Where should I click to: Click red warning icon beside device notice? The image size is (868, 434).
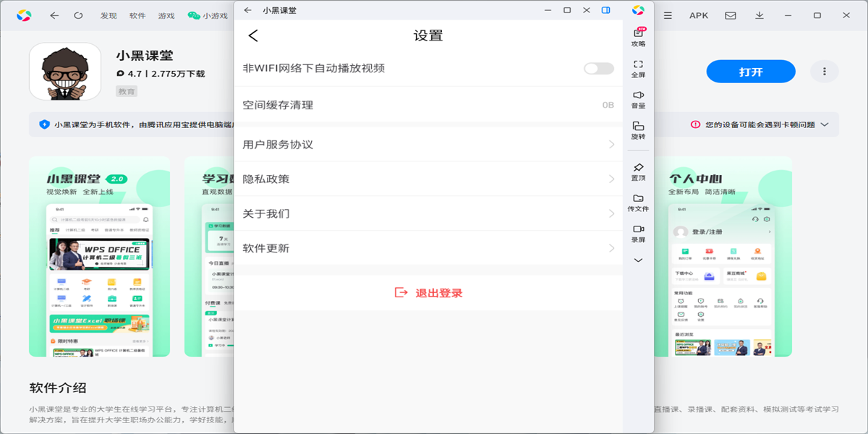696,124
